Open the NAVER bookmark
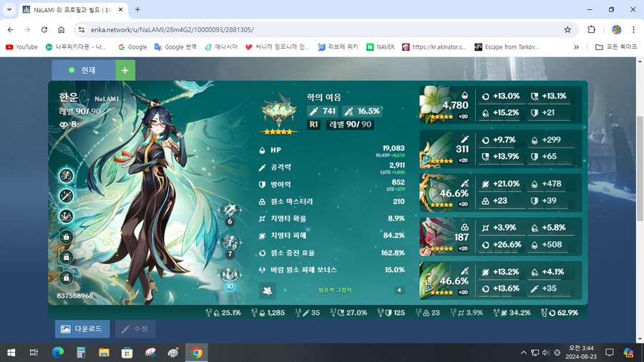Image resolution: width=644 pixels, height=362 pixels. pos(381,47)
